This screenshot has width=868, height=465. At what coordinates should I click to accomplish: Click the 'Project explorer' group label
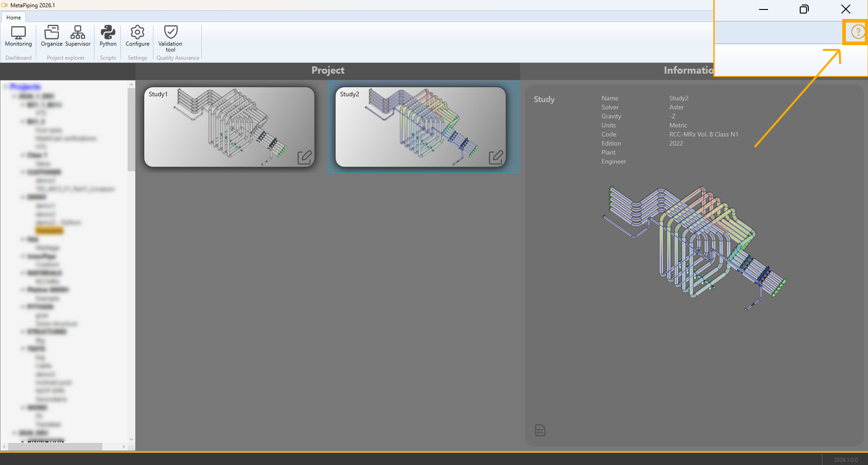click(x=66, y=58)
